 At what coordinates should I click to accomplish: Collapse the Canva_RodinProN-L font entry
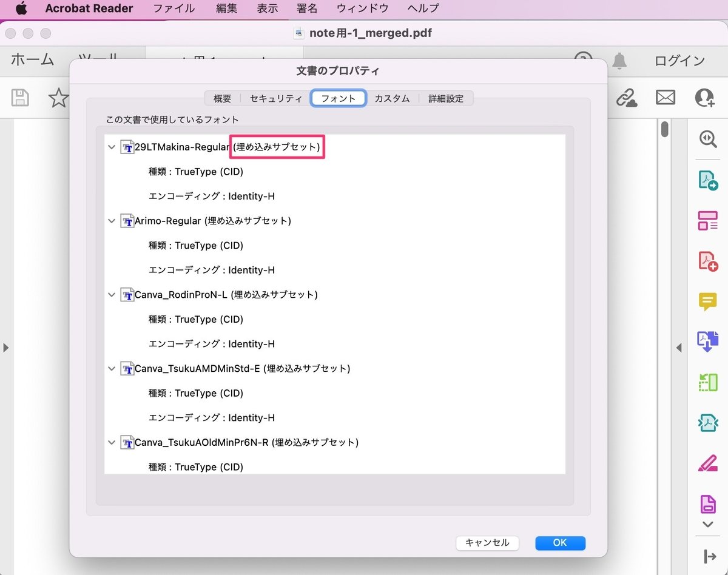pos(112,295)
